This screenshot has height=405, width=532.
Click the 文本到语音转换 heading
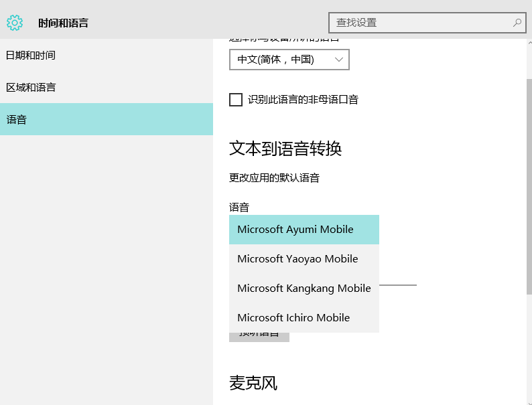pyautogui.click(x=285, y=149)
